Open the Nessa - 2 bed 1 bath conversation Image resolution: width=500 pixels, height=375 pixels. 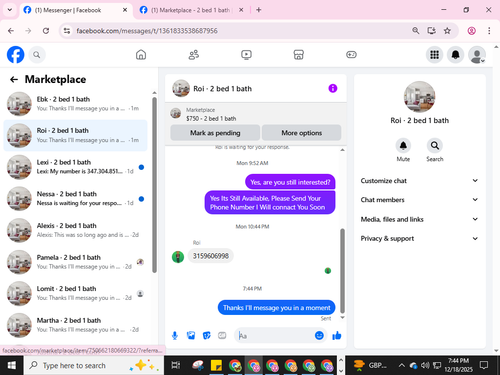[x=76, y=198]
